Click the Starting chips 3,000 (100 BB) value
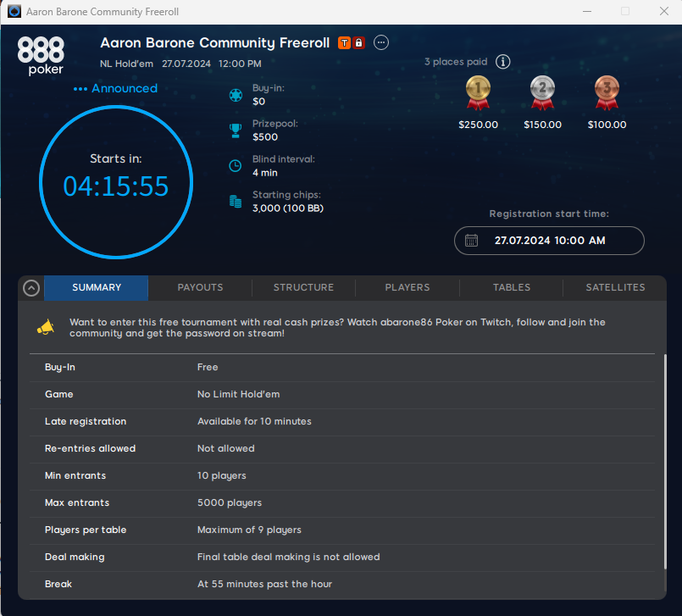 (x=288, y=208)
